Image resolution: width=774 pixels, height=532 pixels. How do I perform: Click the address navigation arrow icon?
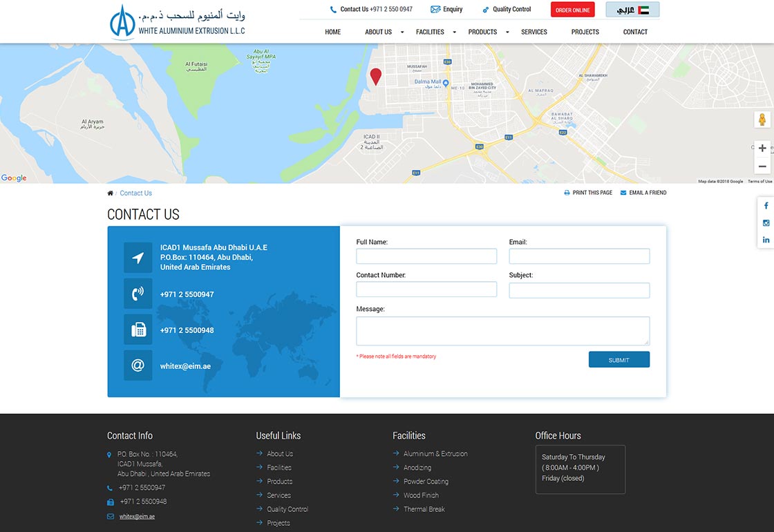tap(138, 258)
